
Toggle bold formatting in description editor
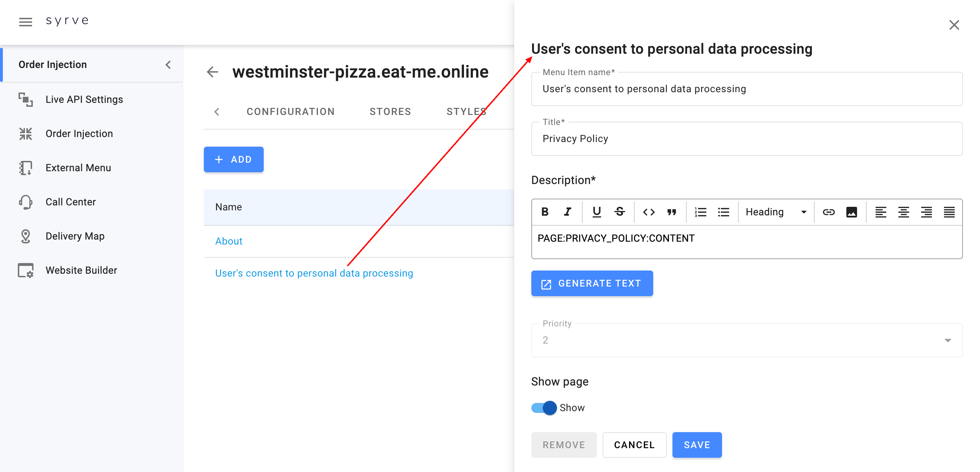pyautogui.click(x=545, y=212)
